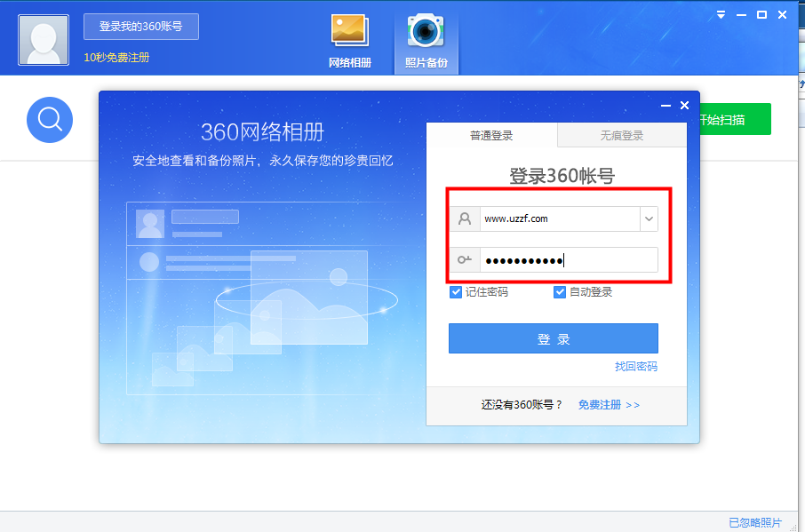805x532 pixels.
Task: Open the 找回密码 link
Action: point(636,366)
